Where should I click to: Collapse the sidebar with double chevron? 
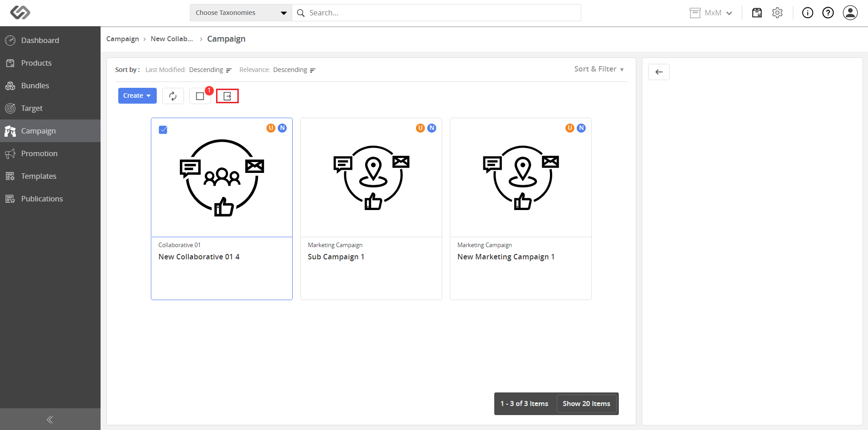coord(50,420)
